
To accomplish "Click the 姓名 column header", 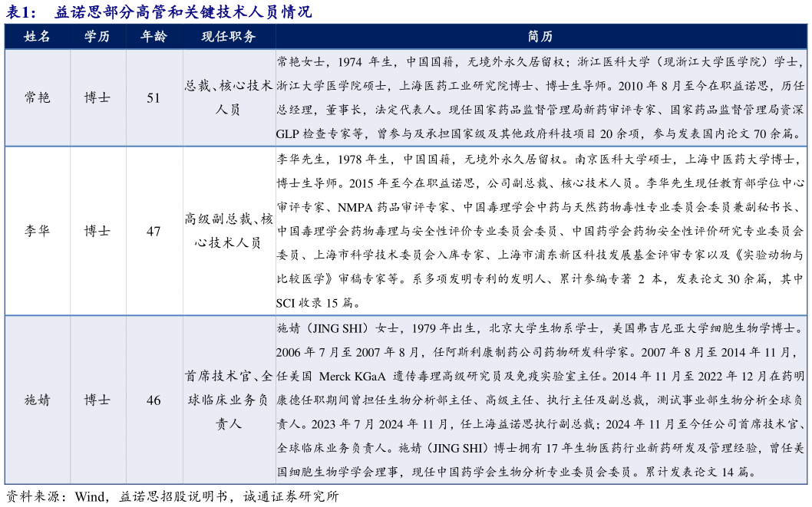I will pos(37,35).
